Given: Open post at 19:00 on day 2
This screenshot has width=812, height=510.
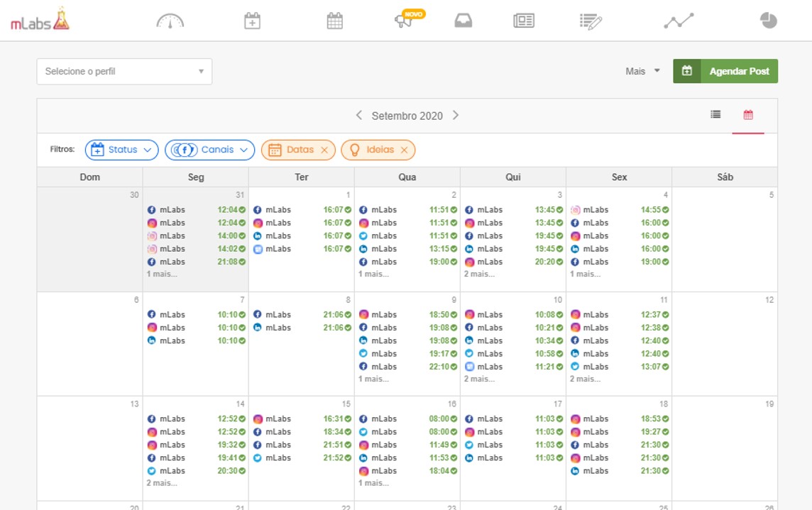Looking at the screenshot, I should [407, 262].
